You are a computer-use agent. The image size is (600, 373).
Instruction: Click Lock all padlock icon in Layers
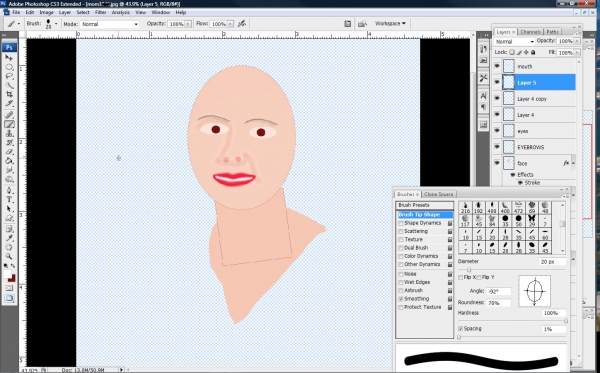tap(533, 52)
